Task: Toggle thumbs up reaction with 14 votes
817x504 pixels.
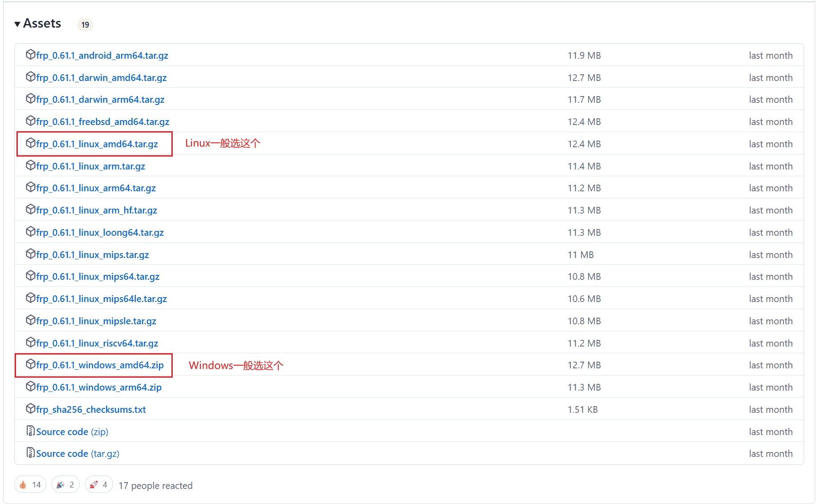Action: 30,484
